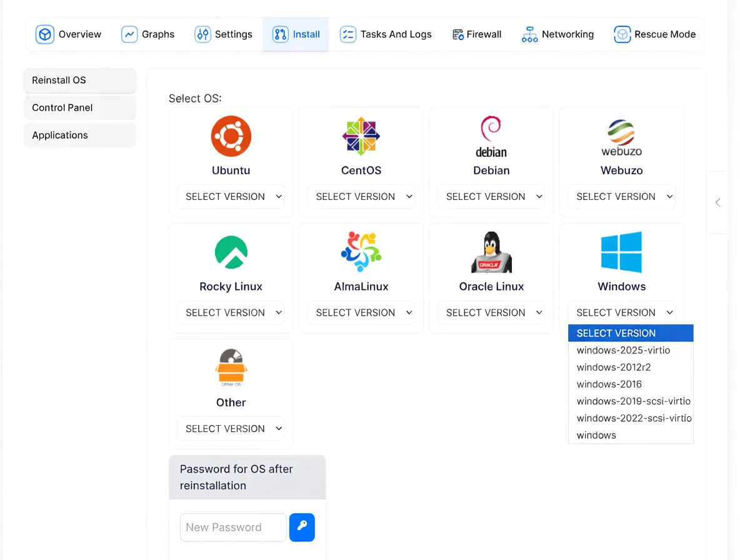
Task: Open Rocky Linux Select Version dropdown
Action: click(x=231, y=312)
